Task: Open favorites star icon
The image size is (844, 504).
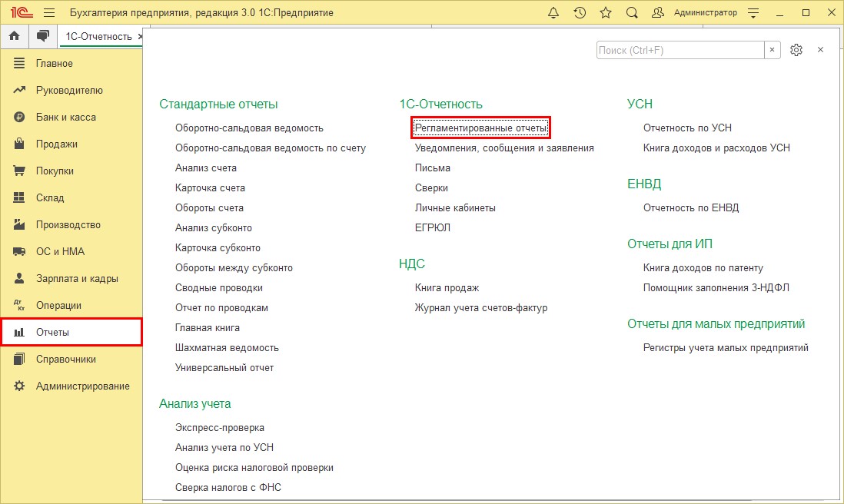Action: tap(606, 12)
